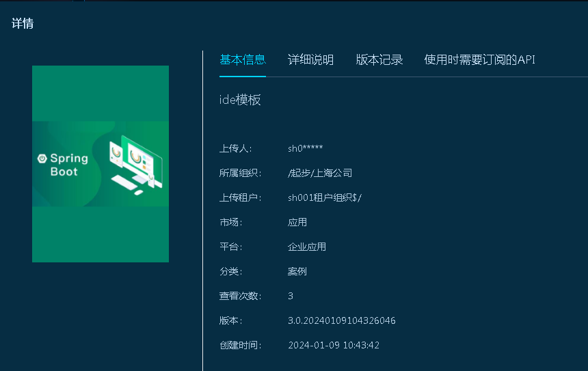The width and height of the screenshot is (588, 371).
Task: Click the version number 3.0.20240109104326046
Action: (342, 321)
